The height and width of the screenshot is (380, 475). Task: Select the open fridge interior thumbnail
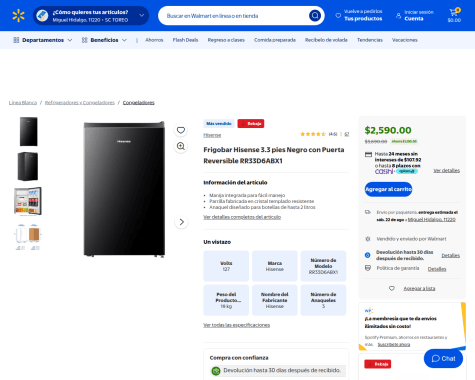tap(28, 201)
